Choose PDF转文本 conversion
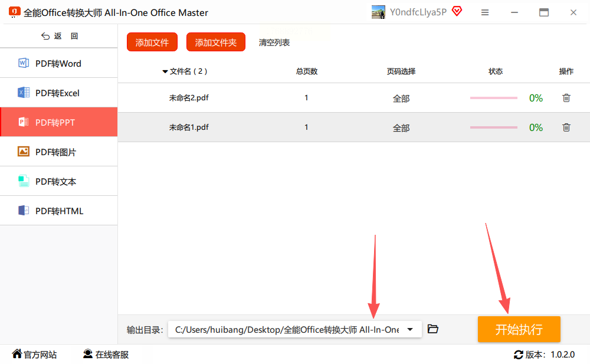The image size is (590, 364). [58, 181]
